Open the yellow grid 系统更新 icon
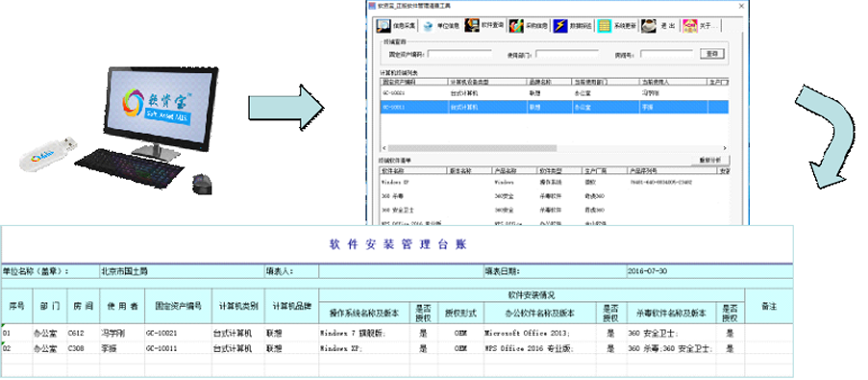 [x=605, y=25]
